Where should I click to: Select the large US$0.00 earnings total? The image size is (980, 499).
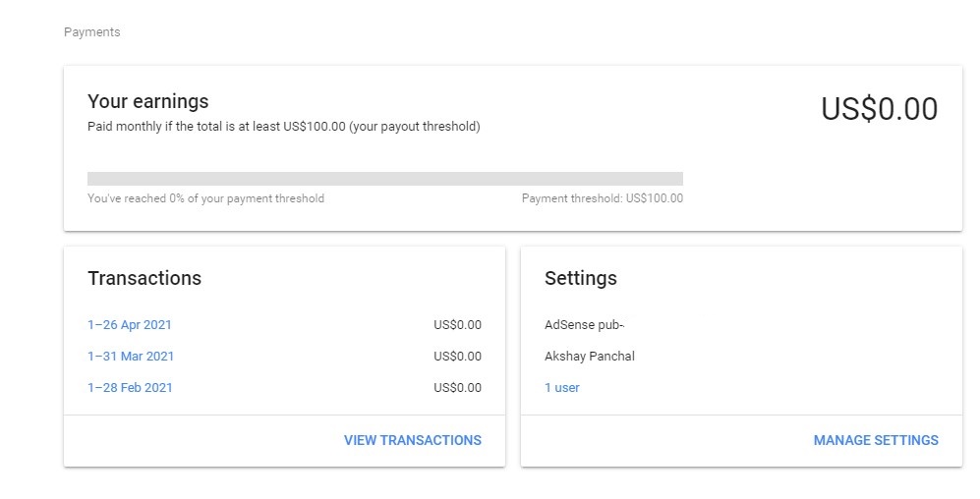coord(879,109)
